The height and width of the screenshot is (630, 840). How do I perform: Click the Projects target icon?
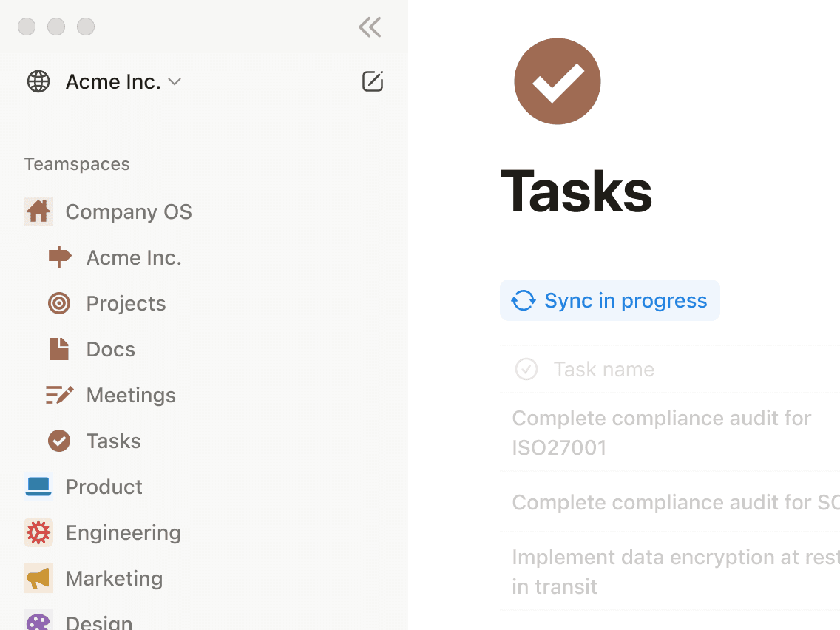point(58,303)
